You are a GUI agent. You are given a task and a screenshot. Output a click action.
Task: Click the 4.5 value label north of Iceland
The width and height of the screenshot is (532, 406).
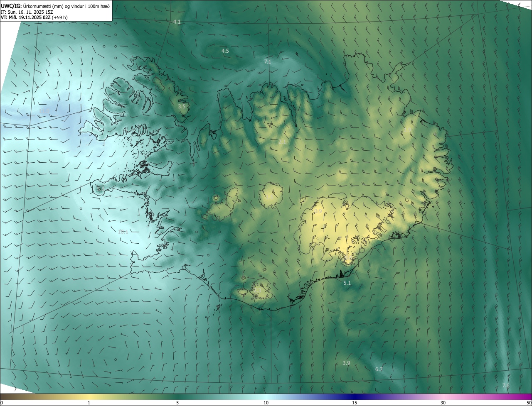coord(225,51)
